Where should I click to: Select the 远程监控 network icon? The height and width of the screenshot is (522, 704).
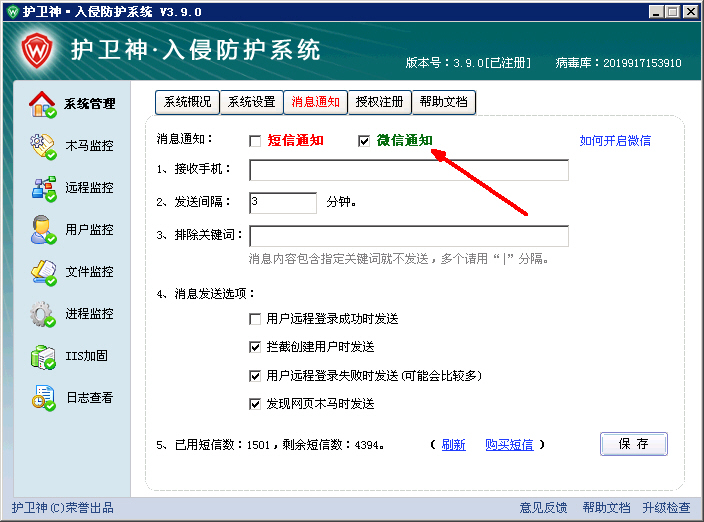(44, 189)
